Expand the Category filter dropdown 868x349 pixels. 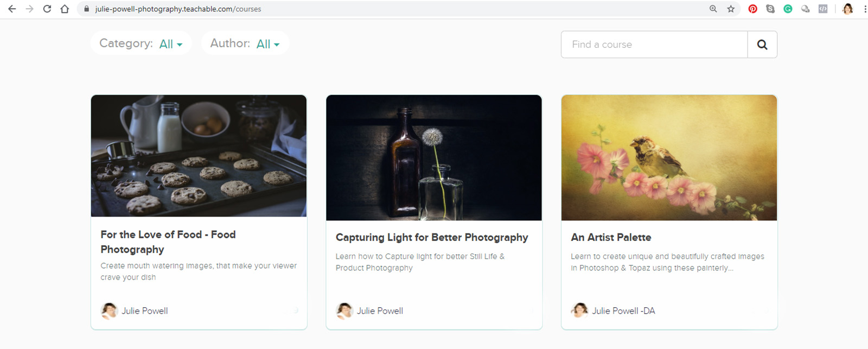point(170,44)
